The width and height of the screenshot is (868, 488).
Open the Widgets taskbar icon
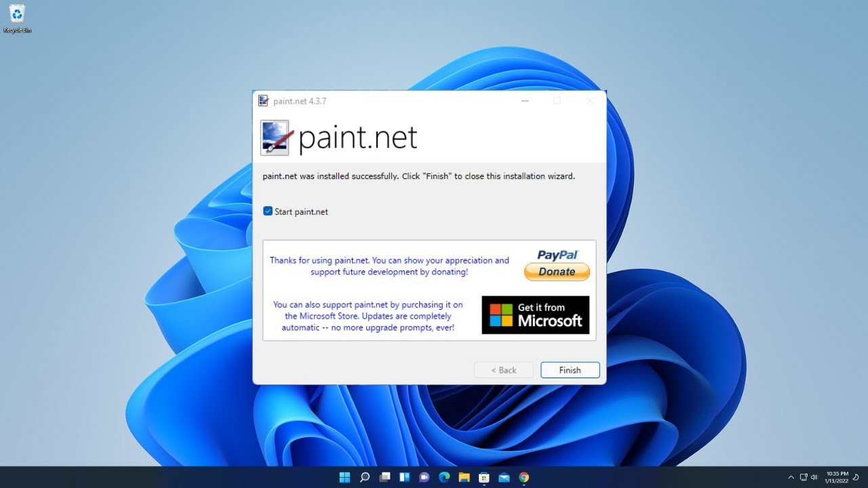[x=404, y=477]
